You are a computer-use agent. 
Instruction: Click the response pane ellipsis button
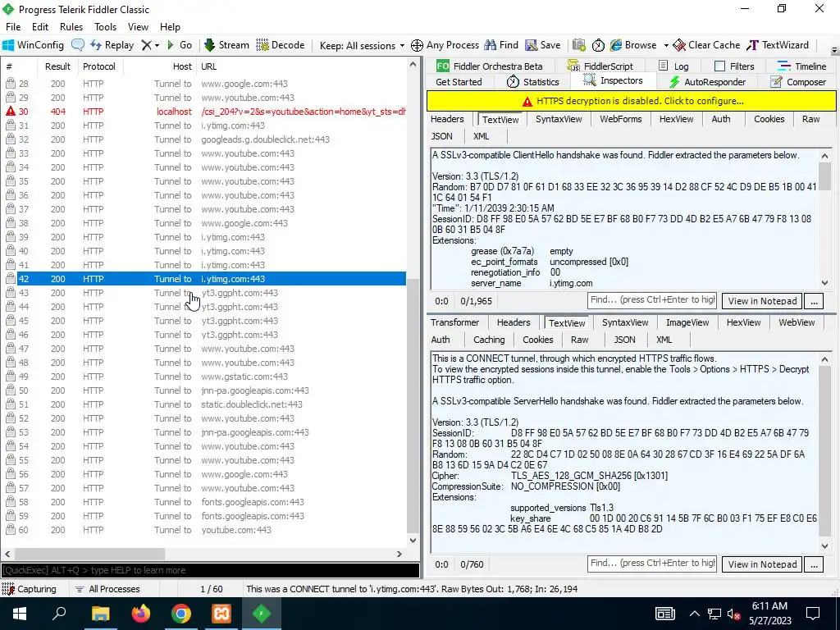815,564
